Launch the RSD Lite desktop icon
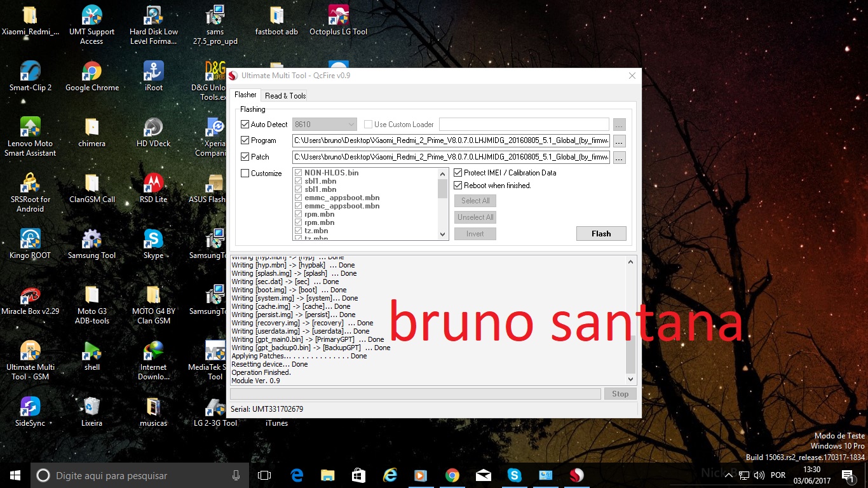Image resolution: width=868 pixels, height=488 pixels. pyautogui.click(x=153, y=188)
